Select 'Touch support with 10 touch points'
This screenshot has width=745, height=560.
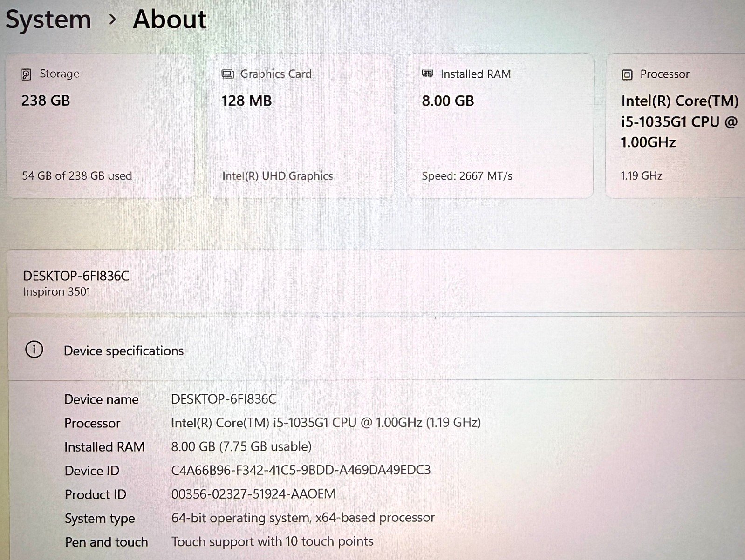point(273,541)
